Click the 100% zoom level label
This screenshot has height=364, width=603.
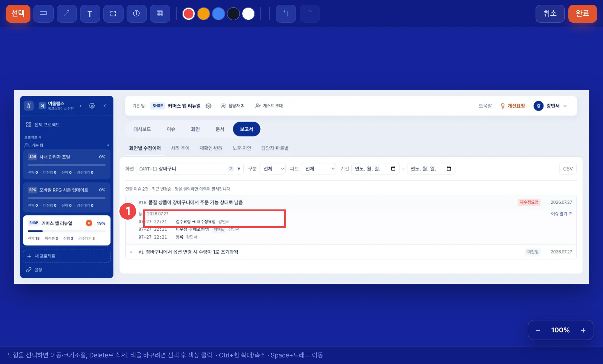click(560, 330)
